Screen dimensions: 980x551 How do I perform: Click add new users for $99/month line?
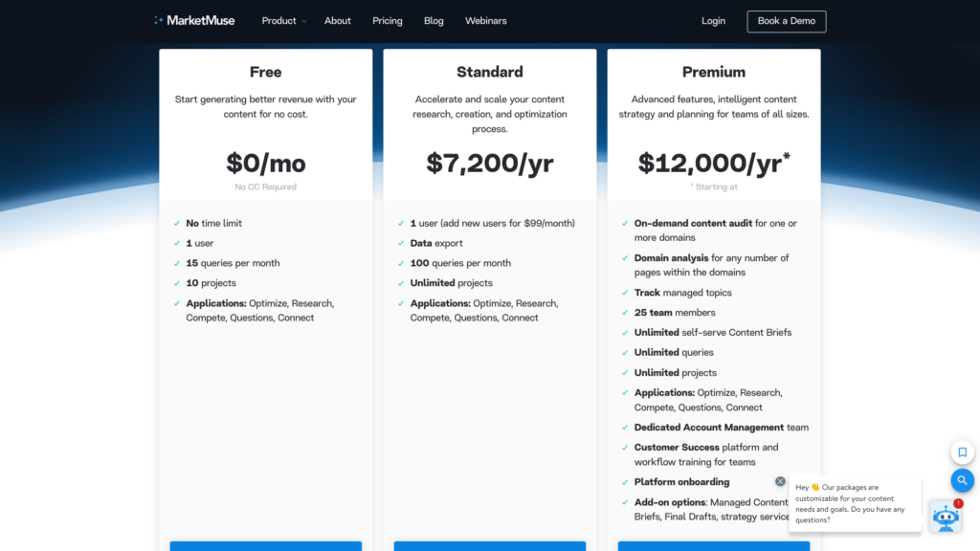click(x=493, y=223)
